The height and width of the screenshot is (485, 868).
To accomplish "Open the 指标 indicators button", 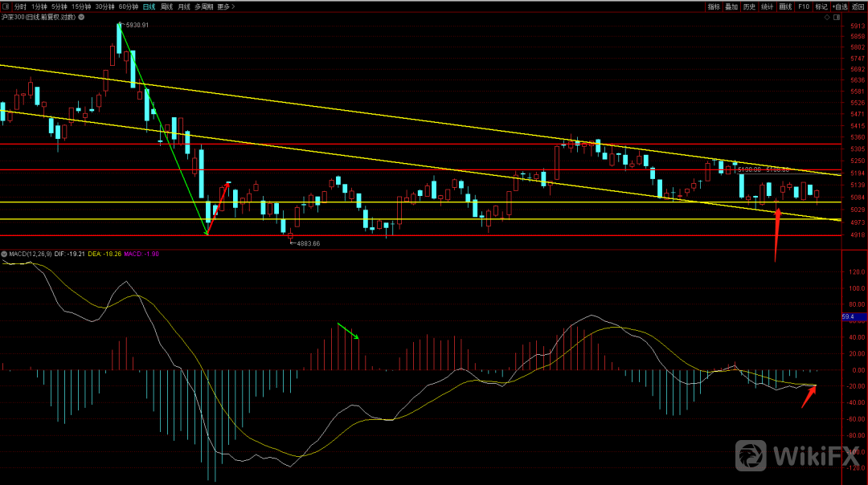I will [x=714, y=6].
